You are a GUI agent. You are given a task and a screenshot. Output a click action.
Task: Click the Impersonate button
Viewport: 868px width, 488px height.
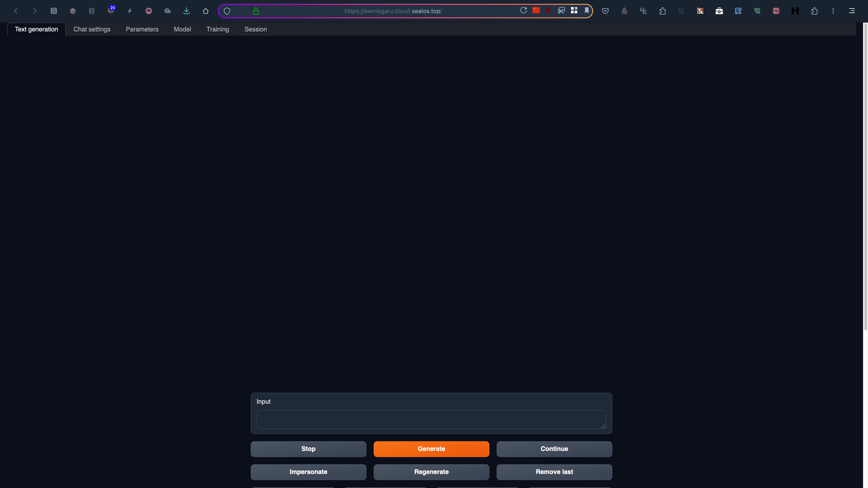coord(308,472)
